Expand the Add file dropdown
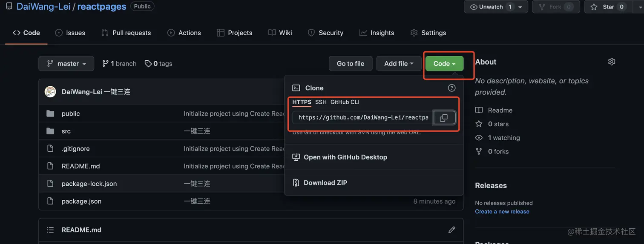Viewport: 644px width, 244px height. pyautogui.click(x=399, y=63)
